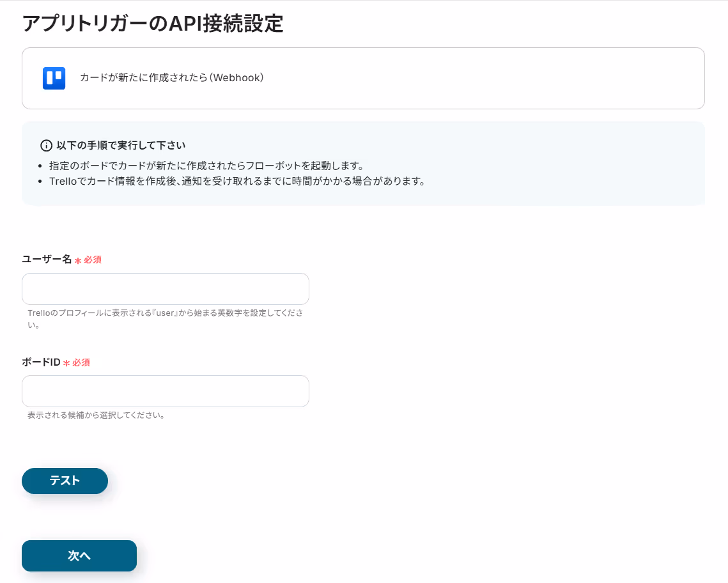The image size is (728, 583).
Task: Open the ボードID selection field
Action: click(x=166, y=391)
